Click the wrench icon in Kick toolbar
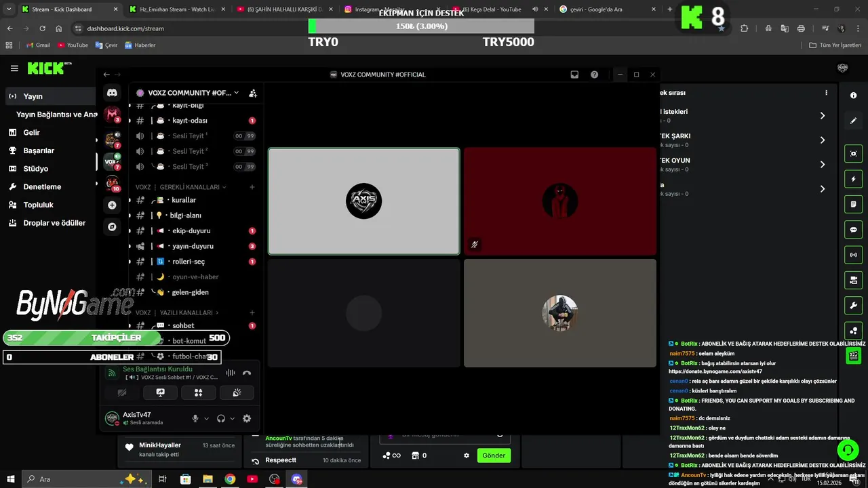The image size is (868, 488). pos(853,305)
